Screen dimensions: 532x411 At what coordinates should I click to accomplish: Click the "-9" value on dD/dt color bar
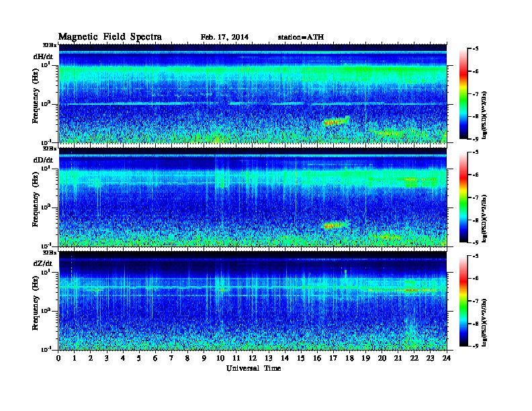475,242
